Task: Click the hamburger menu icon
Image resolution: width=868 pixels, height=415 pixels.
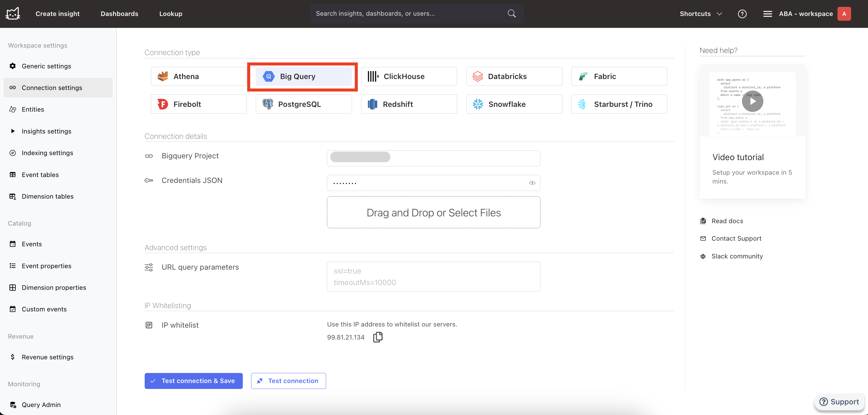Action: click(767, 14)
